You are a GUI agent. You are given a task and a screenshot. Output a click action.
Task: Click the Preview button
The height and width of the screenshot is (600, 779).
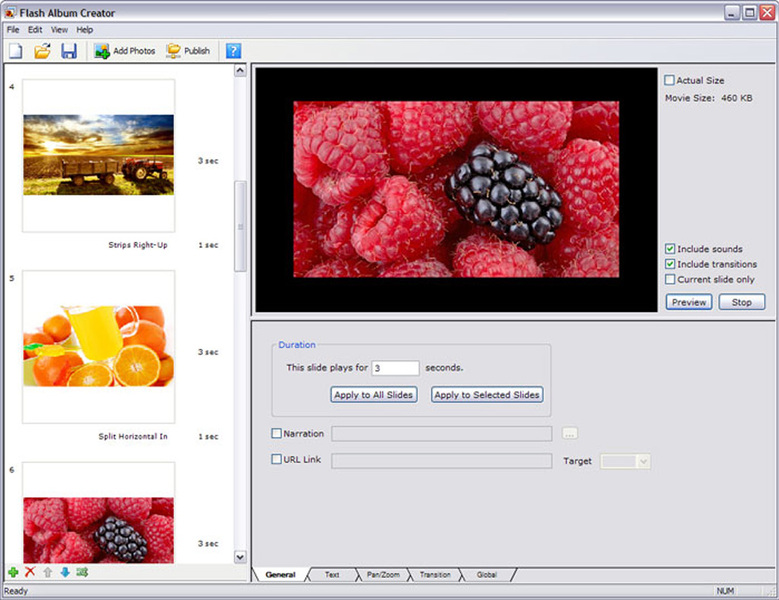point(689,302)
